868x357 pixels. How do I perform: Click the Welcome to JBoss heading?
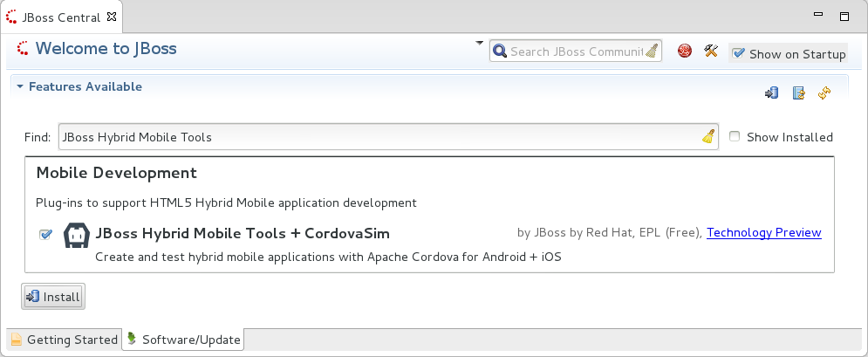tap(106, 49)
